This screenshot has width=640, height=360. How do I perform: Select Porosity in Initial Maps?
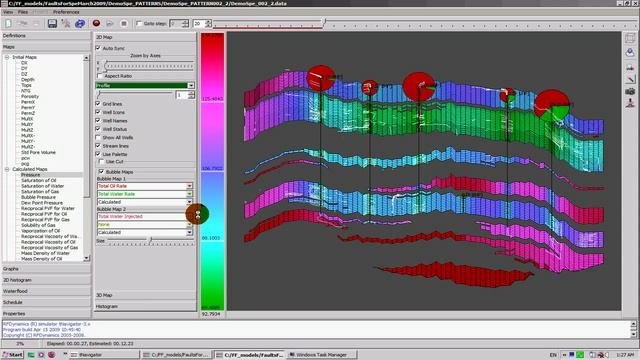[x=30, y=96]
